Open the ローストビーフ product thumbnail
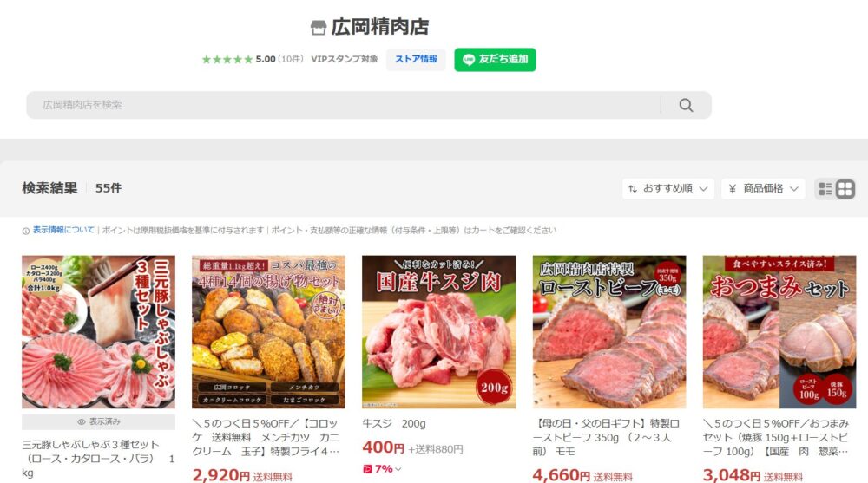Image resolution: width=868 pixels, height=483 pixels. tap(609, 332)
